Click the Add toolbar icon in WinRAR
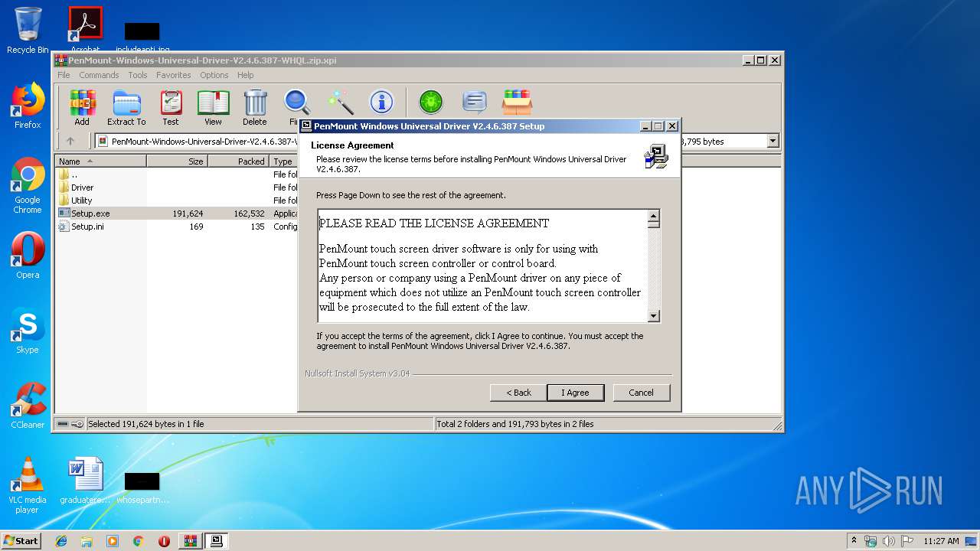 click(82, 107)
